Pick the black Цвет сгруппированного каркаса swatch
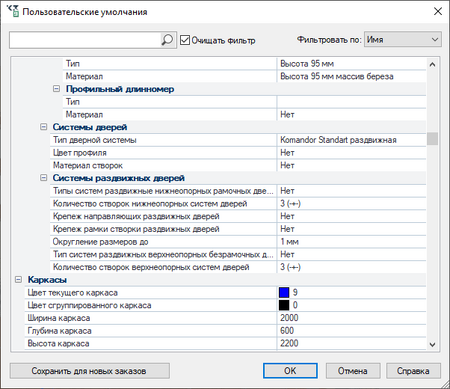 click(x=284, y=305)
